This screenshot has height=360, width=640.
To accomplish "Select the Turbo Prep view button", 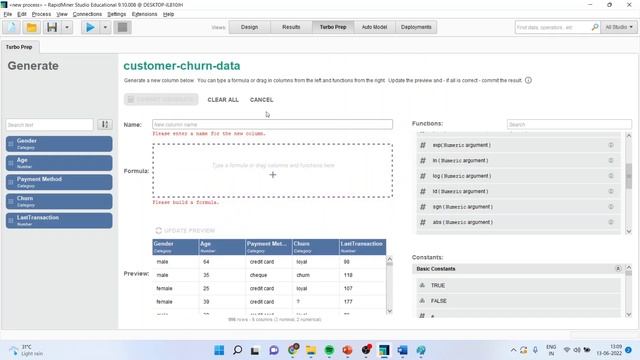I will 333,27.
